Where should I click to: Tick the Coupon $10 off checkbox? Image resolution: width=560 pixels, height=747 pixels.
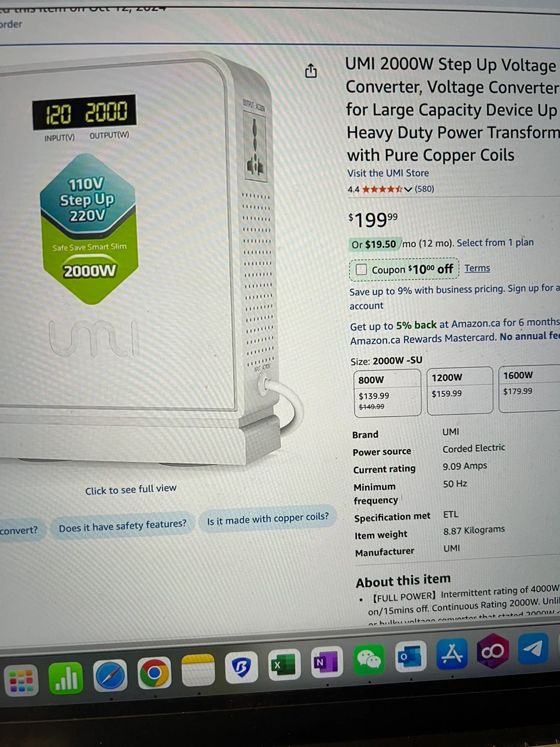(361, 269)
